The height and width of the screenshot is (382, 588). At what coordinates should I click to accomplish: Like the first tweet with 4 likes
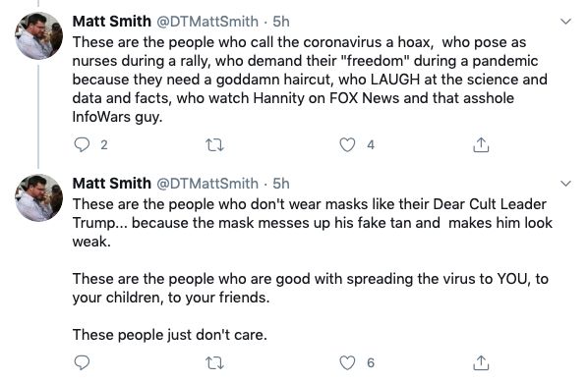point(347,145)
